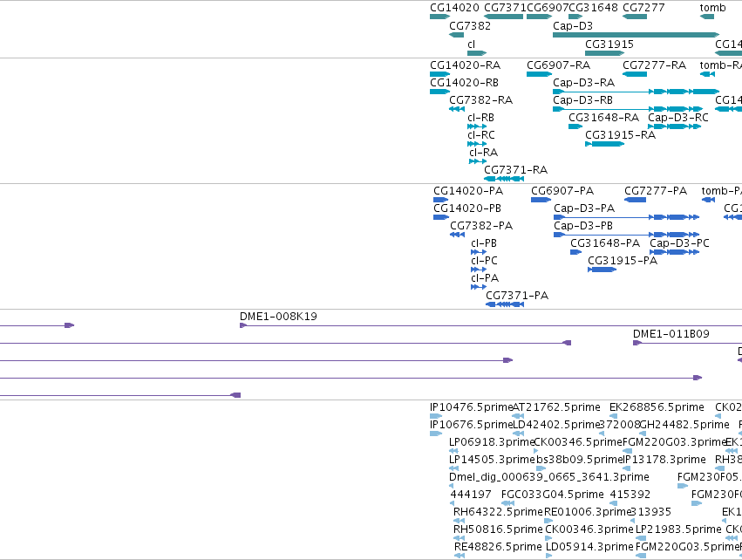
Task: Click EST GH24482.5prime
Action: 684,425
